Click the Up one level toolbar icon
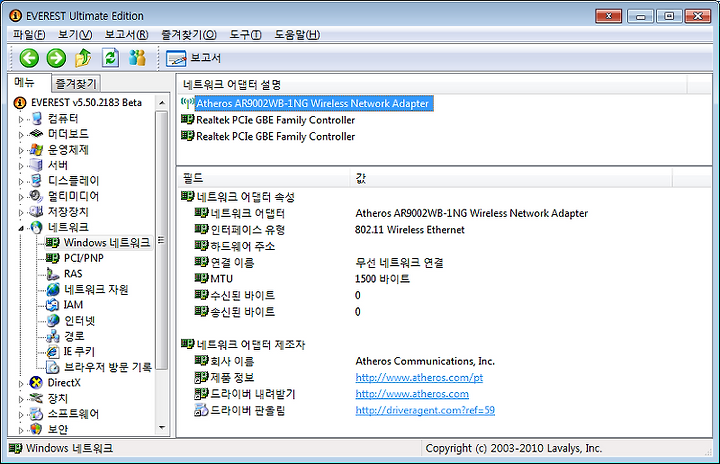The image size is (720, 464). 83,58
